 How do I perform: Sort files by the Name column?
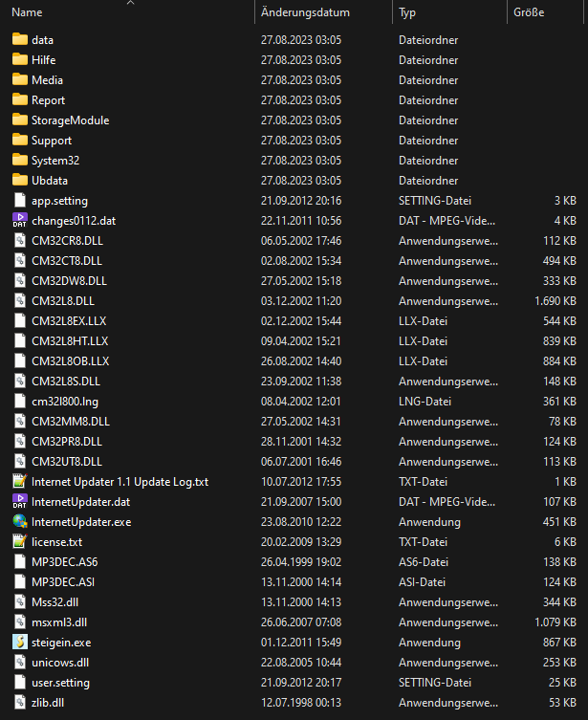click(27, 13)
